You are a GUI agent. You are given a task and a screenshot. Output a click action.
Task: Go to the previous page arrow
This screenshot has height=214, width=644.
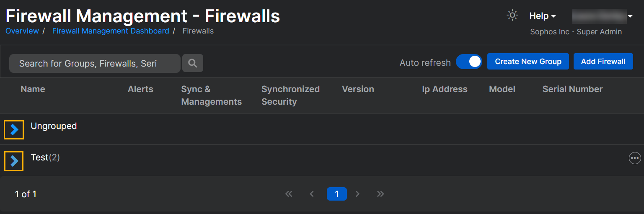(312, 194)
